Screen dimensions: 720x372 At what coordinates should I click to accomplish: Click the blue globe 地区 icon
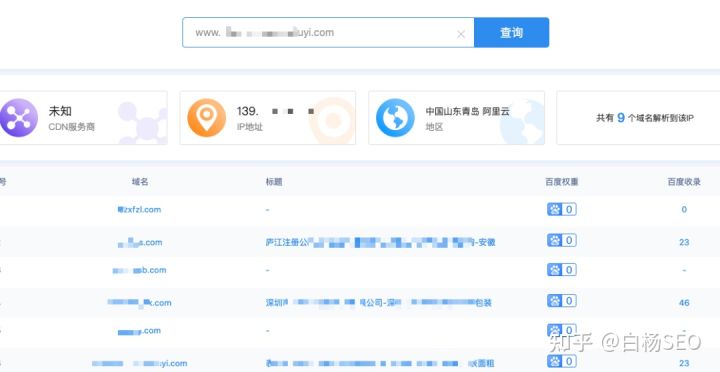pos(395,118)
